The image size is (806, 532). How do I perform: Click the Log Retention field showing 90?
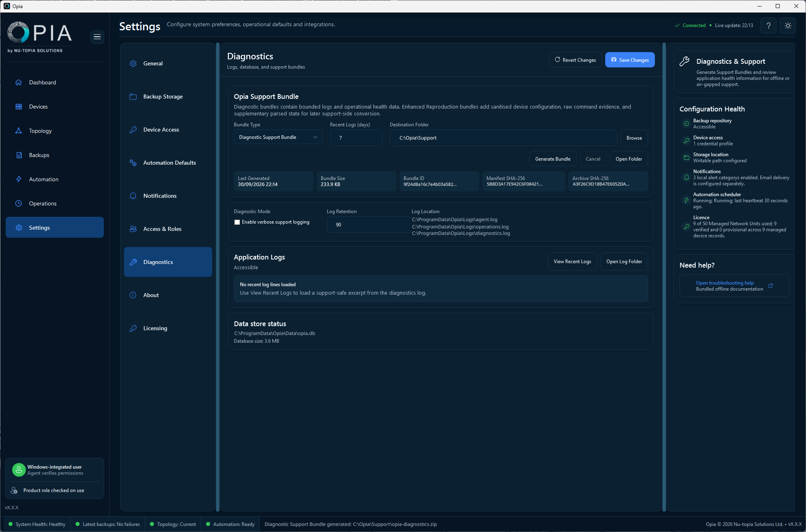368,224
